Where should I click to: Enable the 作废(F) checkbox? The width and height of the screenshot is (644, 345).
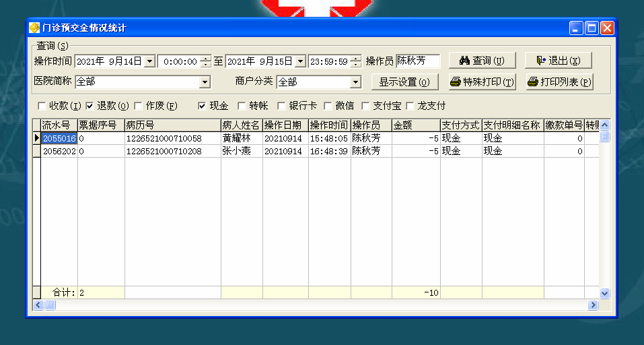(139, 106)
